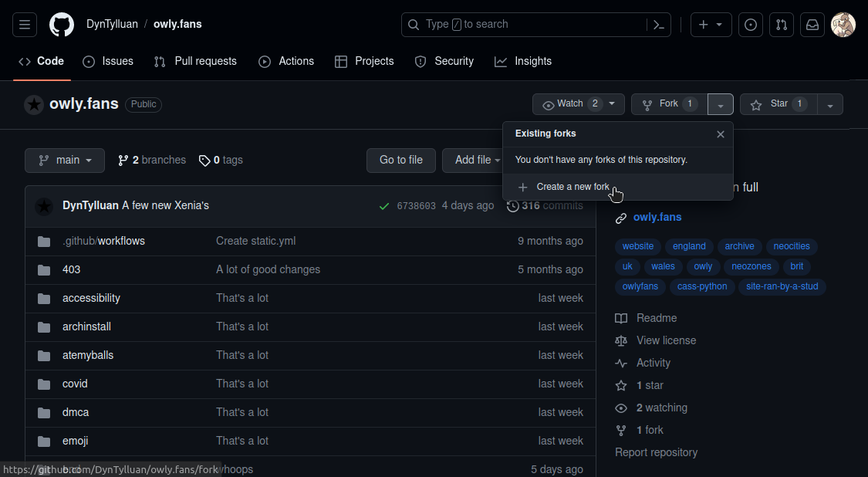This screenshot has width=868, height=477.
Task: Click the GitHub logo icon
Action: [62, 25]
